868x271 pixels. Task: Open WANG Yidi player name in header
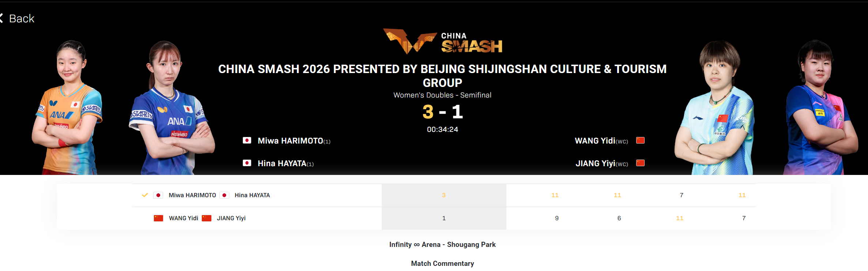[595, 141]
